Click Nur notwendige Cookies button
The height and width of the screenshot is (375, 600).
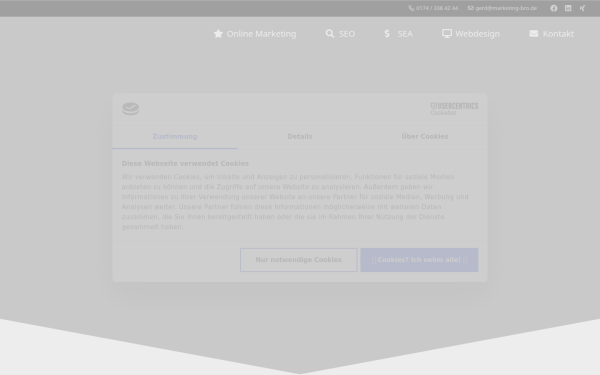tap(298, 260)
